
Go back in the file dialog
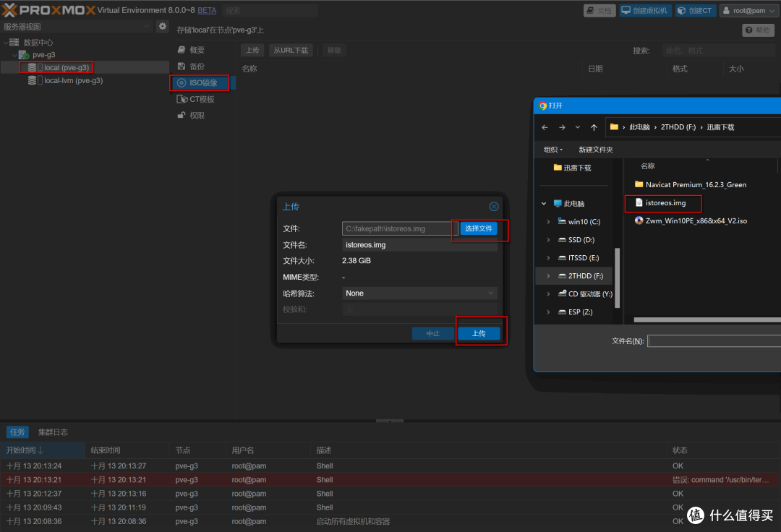[x=545, y=127]
